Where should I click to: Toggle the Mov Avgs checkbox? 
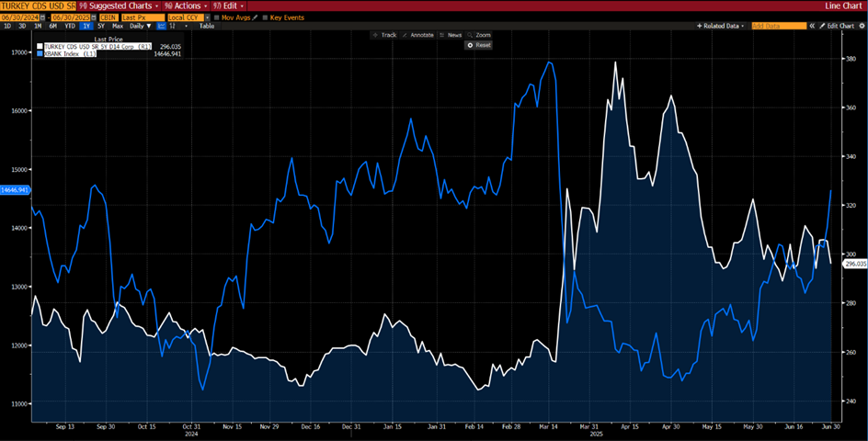[x=216, y=17]
